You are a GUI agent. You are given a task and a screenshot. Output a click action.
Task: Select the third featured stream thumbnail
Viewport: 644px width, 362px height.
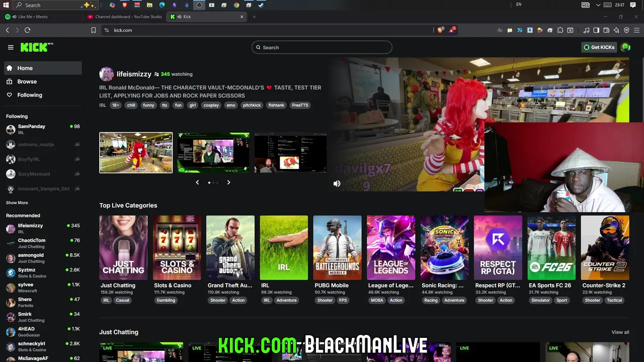(x=291, y=153)
